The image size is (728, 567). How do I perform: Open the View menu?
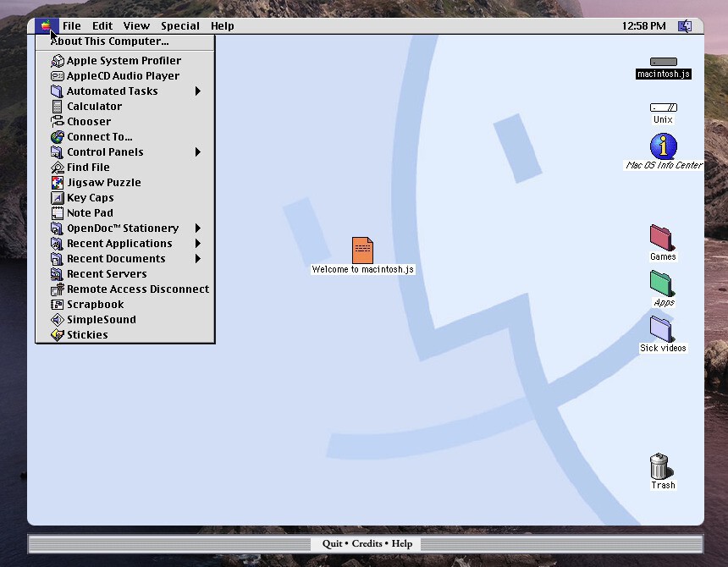click(x=136, y=26)
